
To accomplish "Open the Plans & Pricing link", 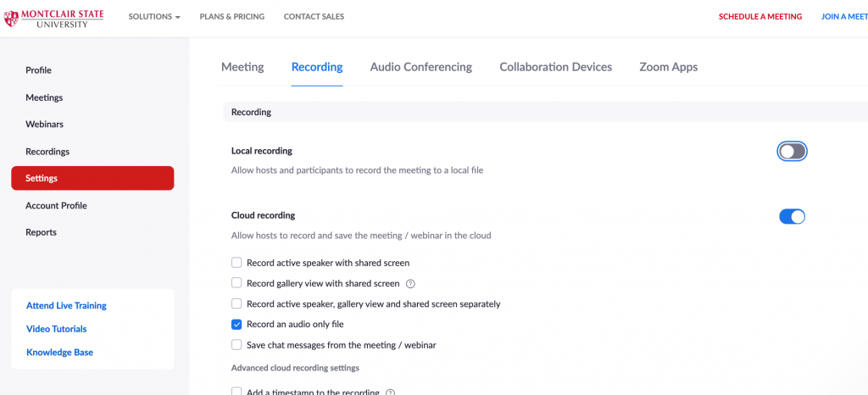I will pos(231,17).
